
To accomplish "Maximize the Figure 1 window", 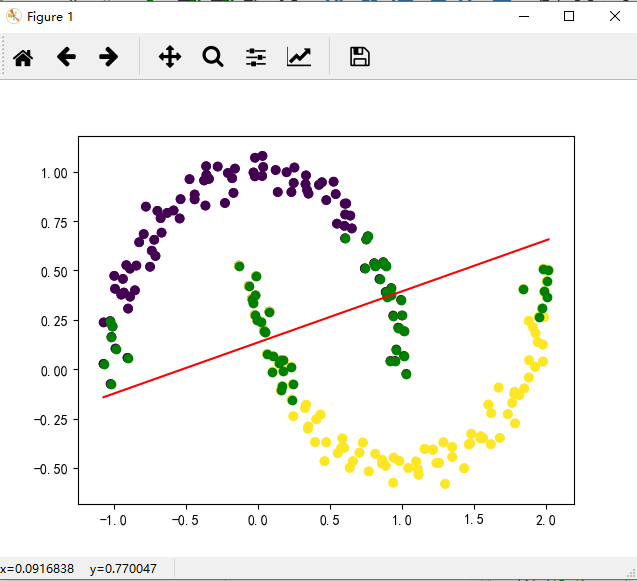I will [569, 16].
